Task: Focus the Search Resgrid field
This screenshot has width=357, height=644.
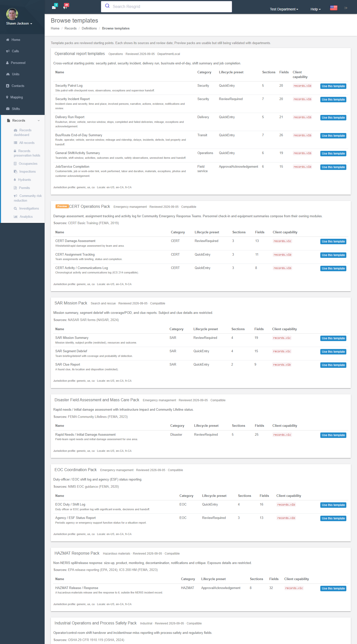Action: (166, 6)
